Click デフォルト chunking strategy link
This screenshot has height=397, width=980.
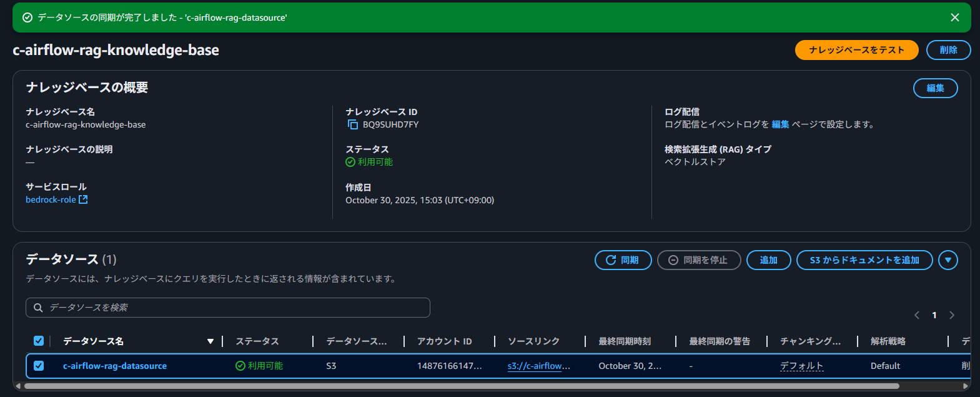[802, 366]
